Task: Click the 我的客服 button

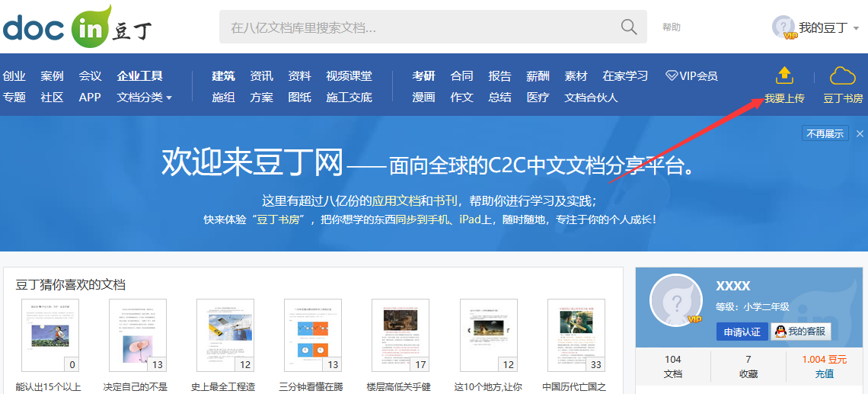Action: coord(800,332)
